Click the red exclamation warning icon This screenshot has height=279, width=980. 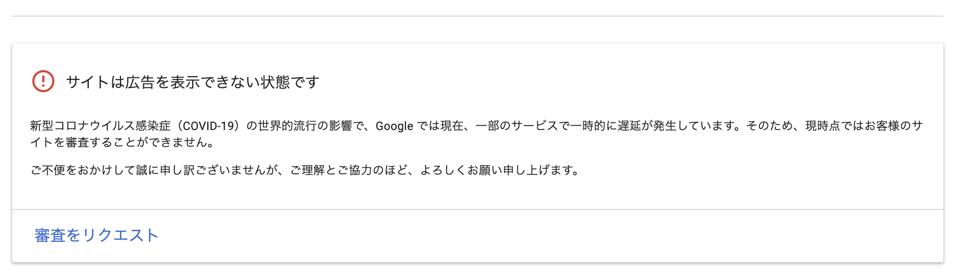(43, 82)
